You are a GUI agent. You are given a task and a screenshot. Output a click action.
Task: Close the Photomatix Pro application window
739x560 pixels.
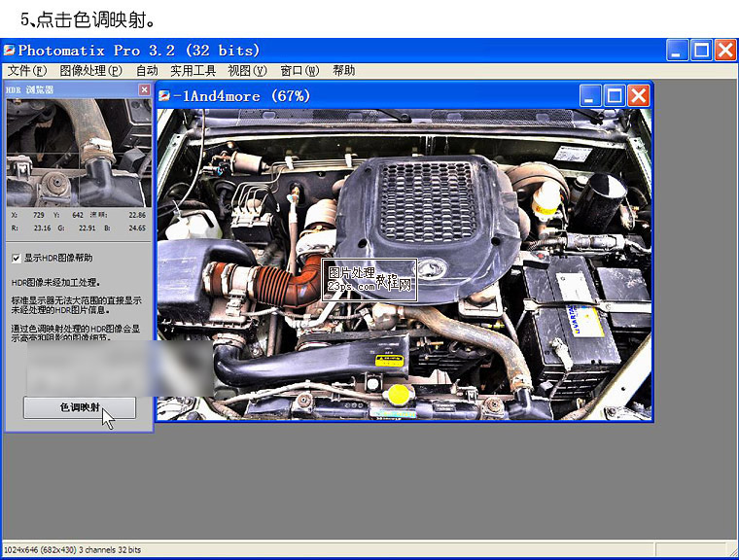724,50
